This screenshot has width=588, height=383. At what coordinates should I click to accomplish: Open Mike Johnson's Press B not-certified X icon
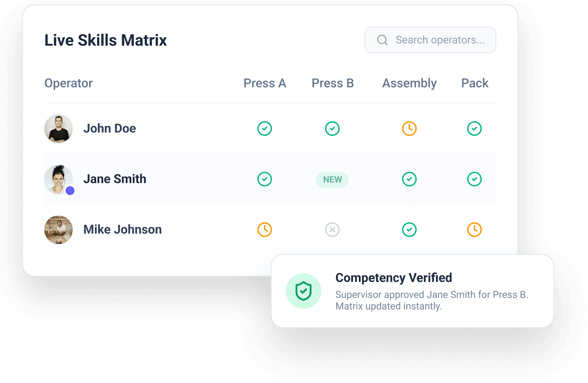pos(332,230)
